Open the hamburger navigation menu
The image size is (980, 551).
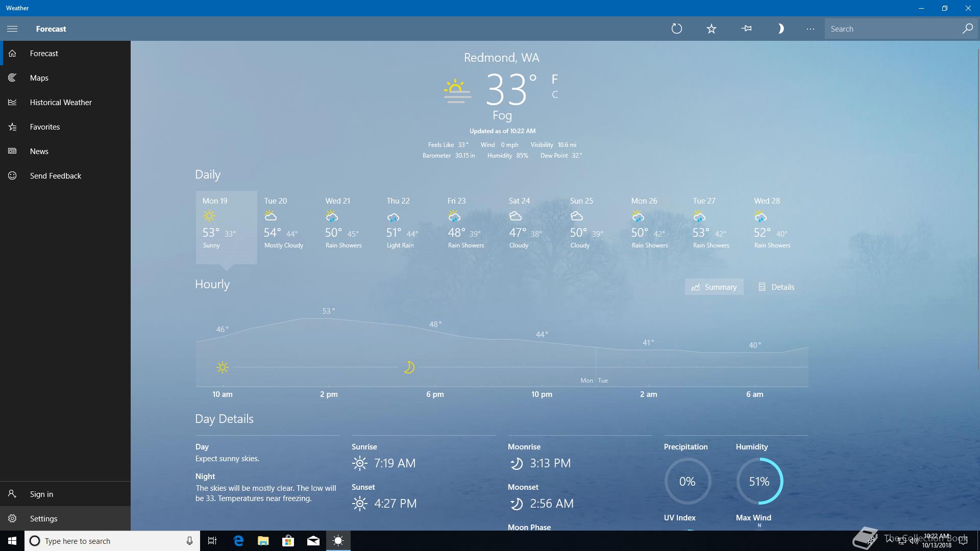coord(12,29)
